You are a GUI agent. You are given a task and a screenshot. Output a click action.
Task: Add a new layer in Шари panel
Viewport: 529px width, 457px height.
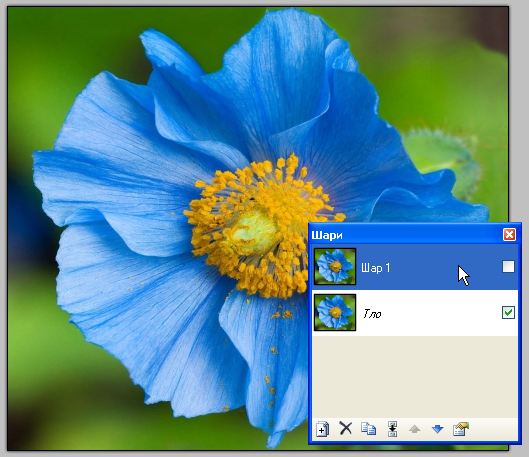323,429
